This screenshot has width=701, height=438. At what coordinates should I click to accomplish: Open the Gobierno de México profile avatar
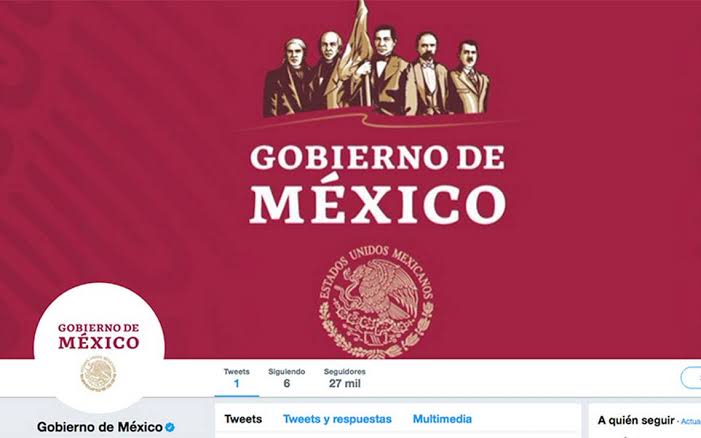(x=99, y=348)
